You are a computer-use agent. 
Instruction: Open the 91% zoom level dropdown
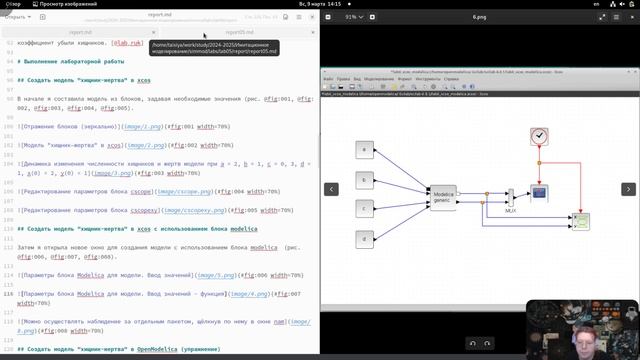[x=354, y=17]
